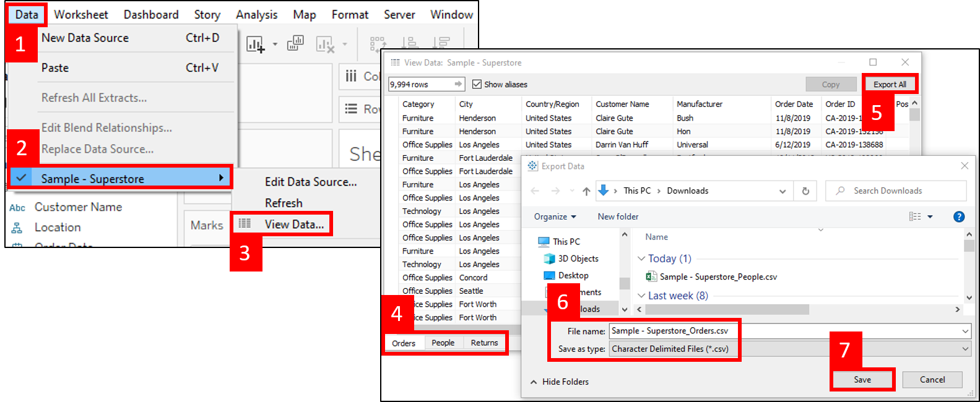Open the address bar history dropdown
This screenshot has height=402, width=980.
pyautogui.click(x=783, y=191)
